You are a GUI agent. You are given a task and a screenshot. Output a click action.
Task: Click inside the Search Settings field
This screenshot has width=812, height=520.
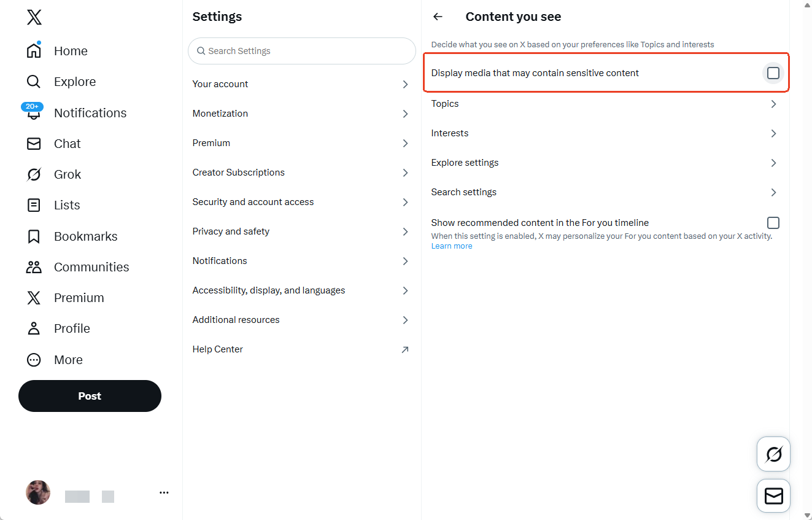click(x=301, y=51)
